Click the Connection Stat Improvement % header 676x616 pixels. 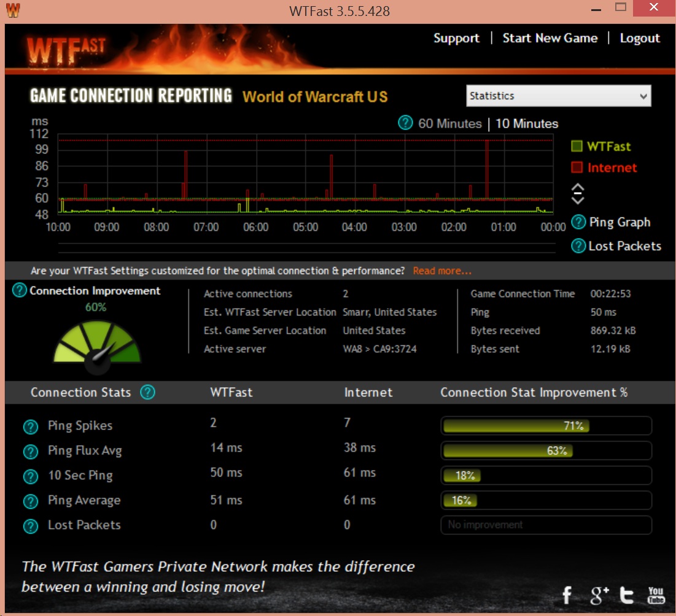(x=534, y=393)
